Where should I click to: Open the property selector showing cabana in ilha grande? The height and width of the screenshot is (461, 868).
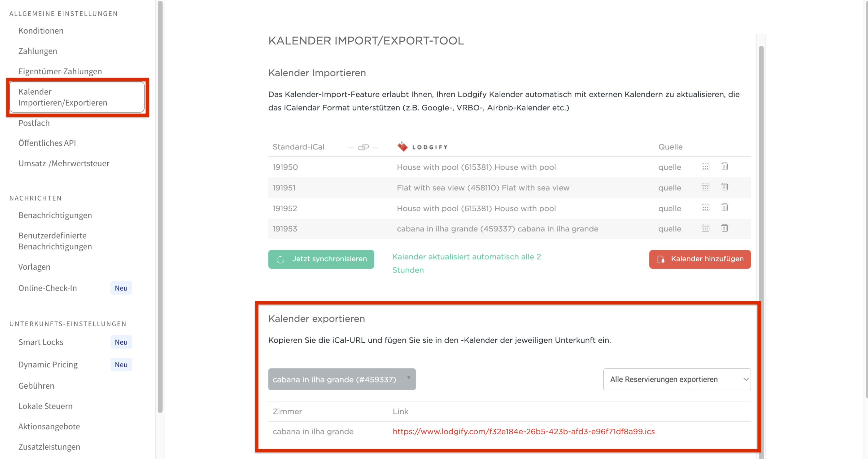(342, 379)
